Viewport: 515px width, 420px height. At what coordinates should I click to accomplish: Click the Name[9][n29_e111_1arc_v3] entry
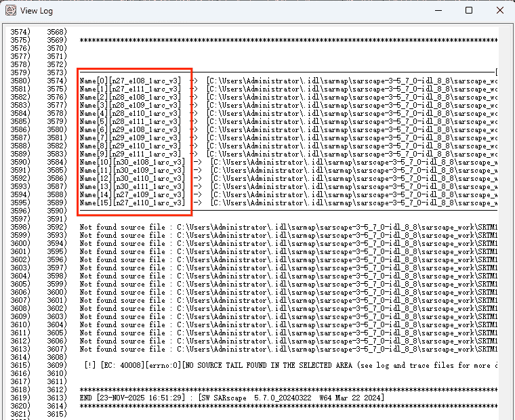[x=130, y=154]
